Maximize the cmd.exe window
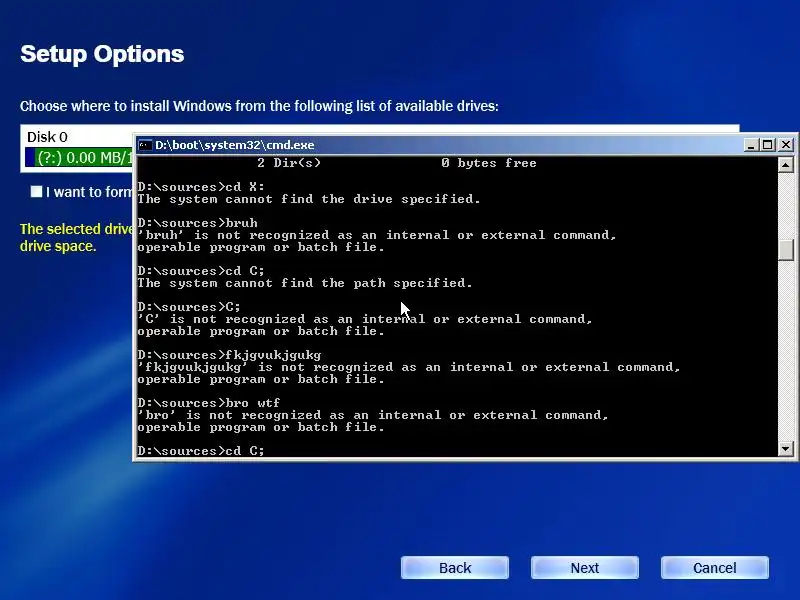Image resolution: width=800 pixels, height=600 pixels. pyautogui.click(x=767, y=145)
